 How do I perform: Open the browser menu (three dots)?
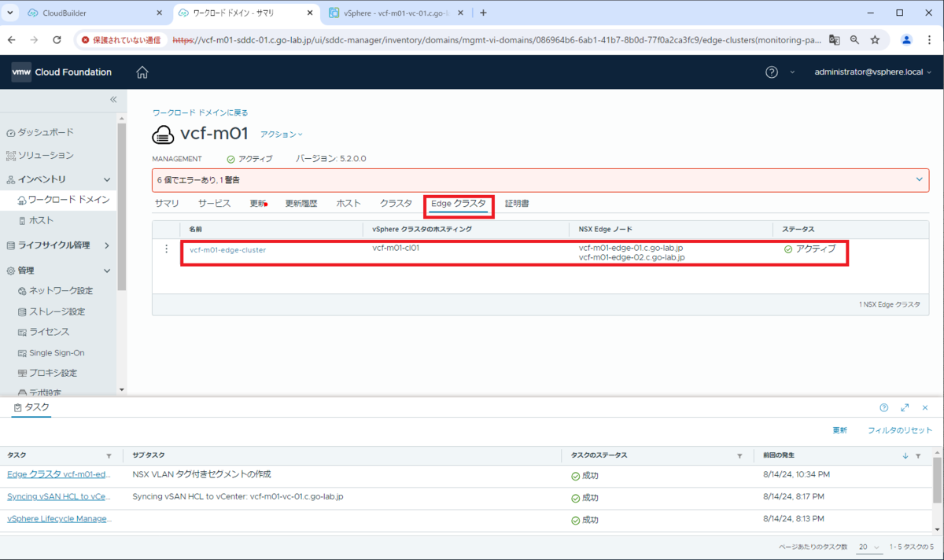tap(930, 40)
